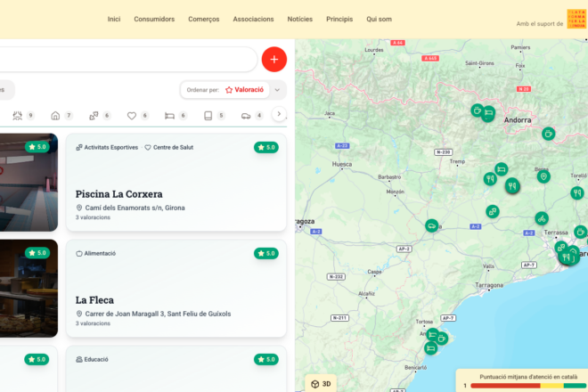The width and height of the screenshot is (588, 392).
Task: Click the coffee cup marker west of Andorra
Action: (x=478, y=110)
